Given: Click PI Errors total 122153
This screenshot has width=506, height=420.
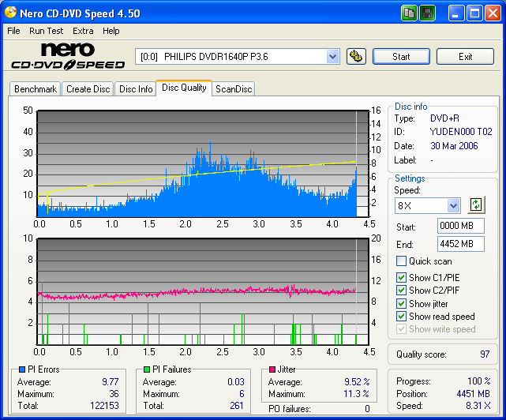Looking at the screenshot, I should (104, 406).
